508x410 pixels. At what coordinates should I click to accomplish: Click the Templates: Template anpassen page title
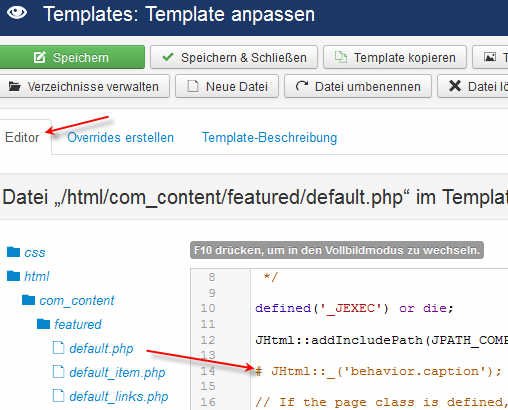[179, 14]
